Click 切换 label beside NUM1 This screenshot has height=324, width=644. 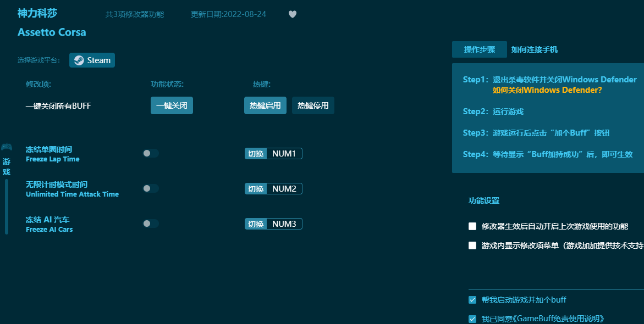pyautogui.click(x=256, y=154)
